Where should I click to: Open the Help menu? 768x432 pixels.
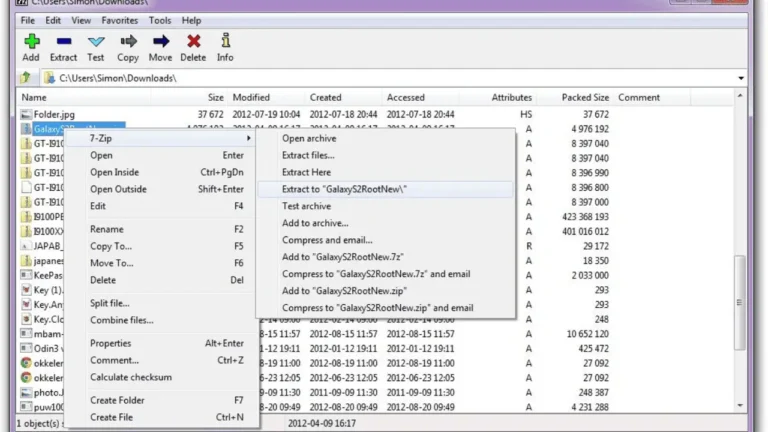(191, 21)
